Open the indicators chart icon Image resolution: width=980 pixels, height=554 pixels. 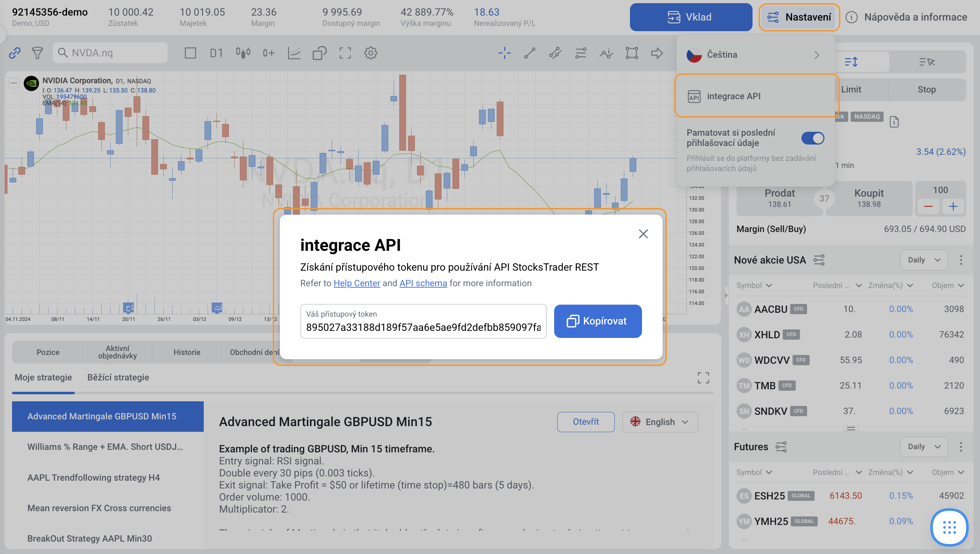pos(294,53)
